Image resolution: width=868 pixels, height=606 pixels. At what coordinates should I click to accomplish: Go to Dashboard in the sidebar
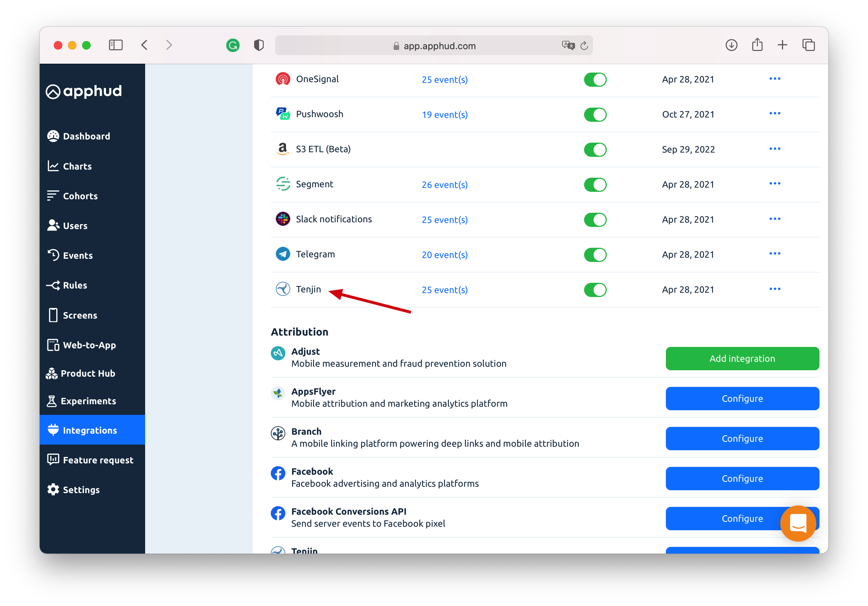pos(86,136)
